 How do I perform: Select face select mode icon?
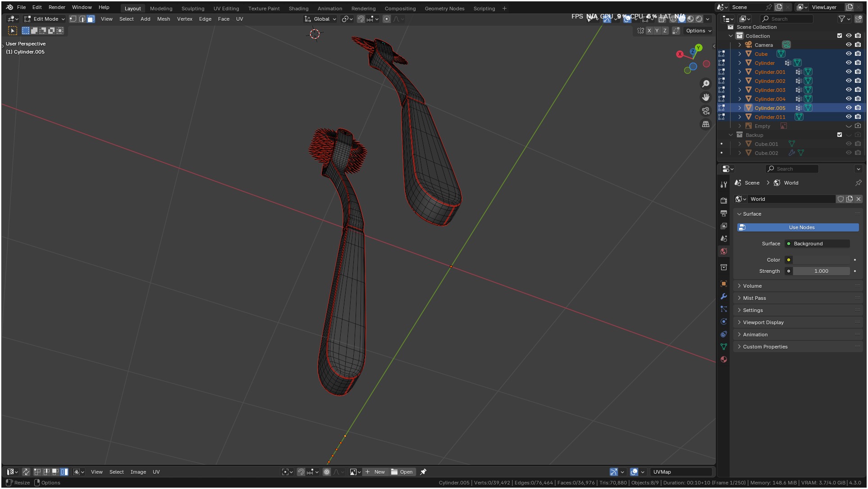pyautogui.click(x=91, y=19)
